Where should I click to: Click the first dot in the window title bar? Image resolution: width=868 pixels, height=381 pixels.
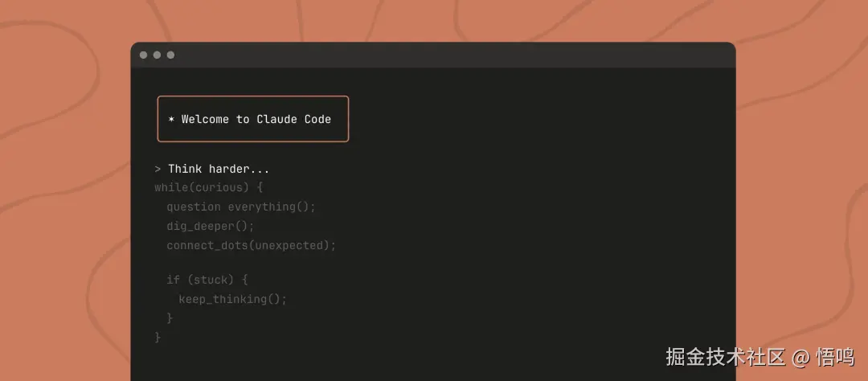pos(144,55)
